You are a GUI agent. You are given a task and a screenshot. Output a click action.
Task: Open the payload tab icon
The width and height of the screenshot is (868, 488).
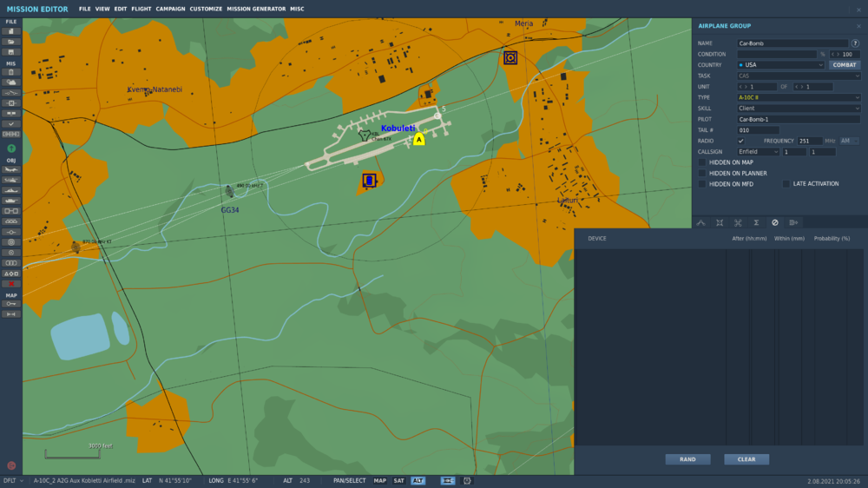tap(720, 222)
